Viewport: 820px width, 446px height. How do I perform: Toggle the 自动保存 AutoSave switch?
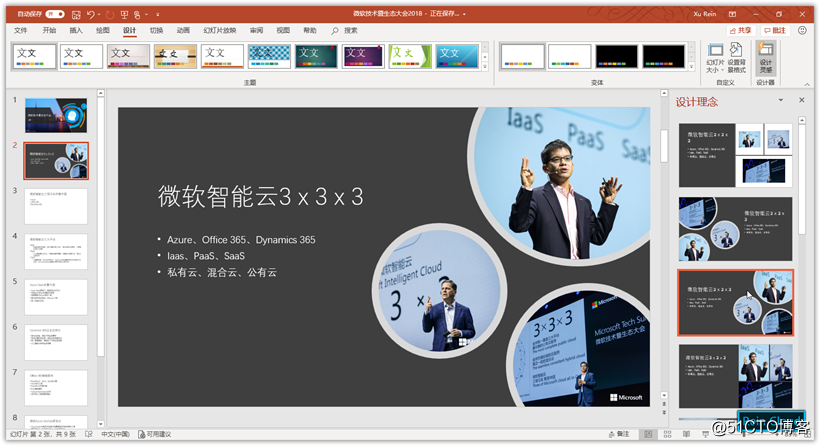coord(54,14)
